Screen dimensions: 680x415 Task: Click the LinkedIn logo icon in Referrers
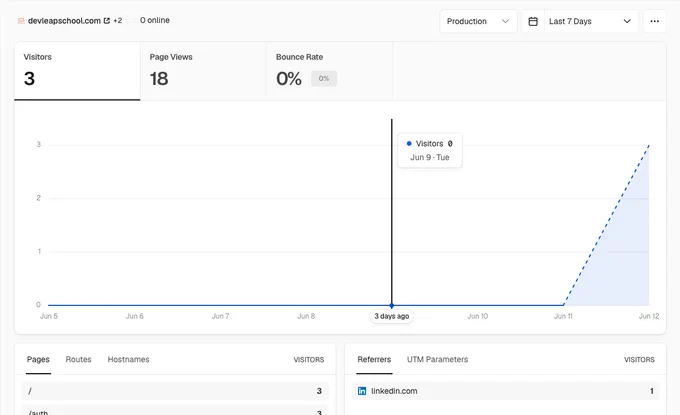tap(362, 391)
